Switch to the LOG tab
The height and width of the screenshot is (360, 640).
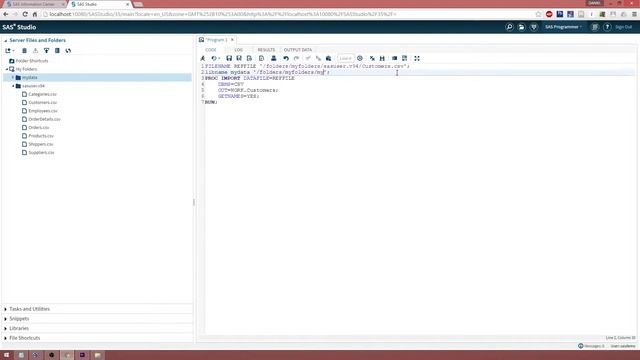pyautogui.click(x=238, y=50)
